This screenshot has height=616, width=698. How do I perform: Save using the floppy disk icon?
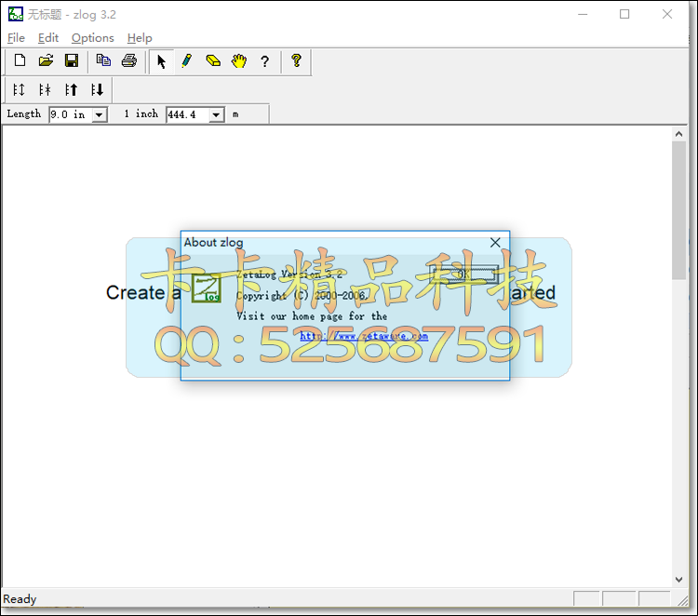(72, 60)
